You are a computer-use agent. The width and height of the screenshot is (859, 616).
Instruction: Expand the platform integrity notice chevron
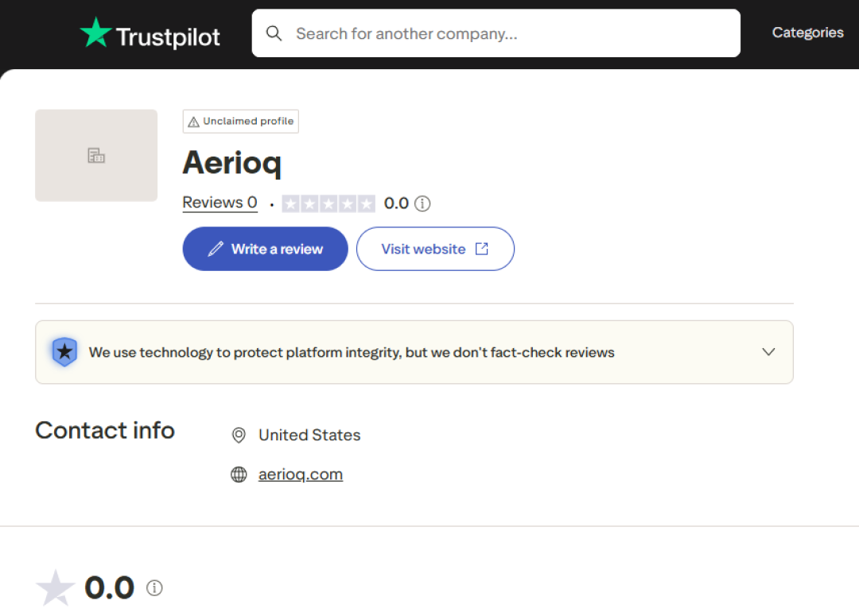click(768, 351)
